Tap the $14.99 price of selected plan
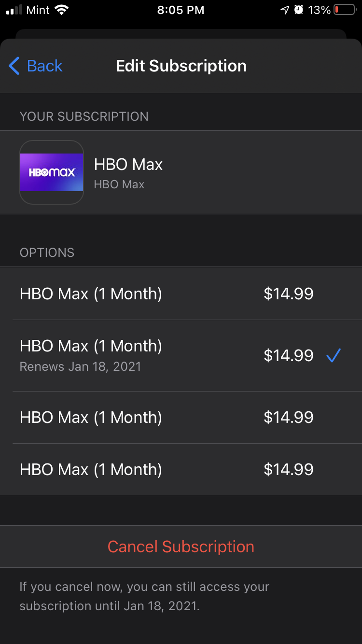Image resolution: width=362 pixels, height=644 pixels. point(288,356)
